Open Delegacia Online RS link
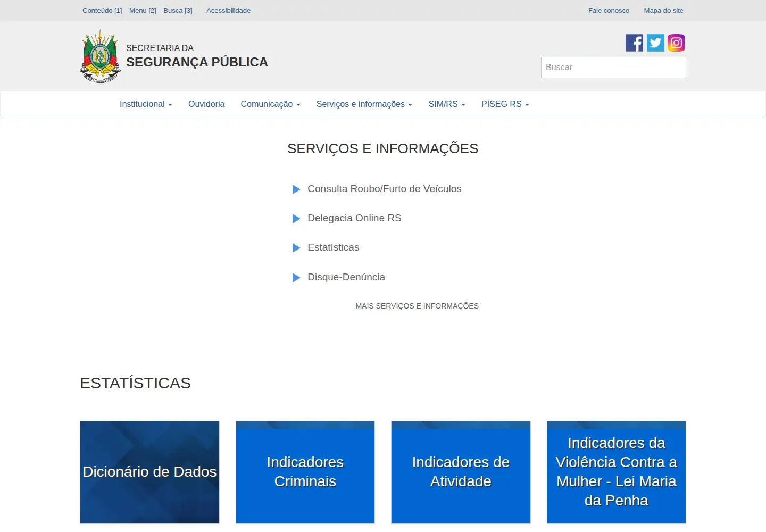 pos(354,218)
